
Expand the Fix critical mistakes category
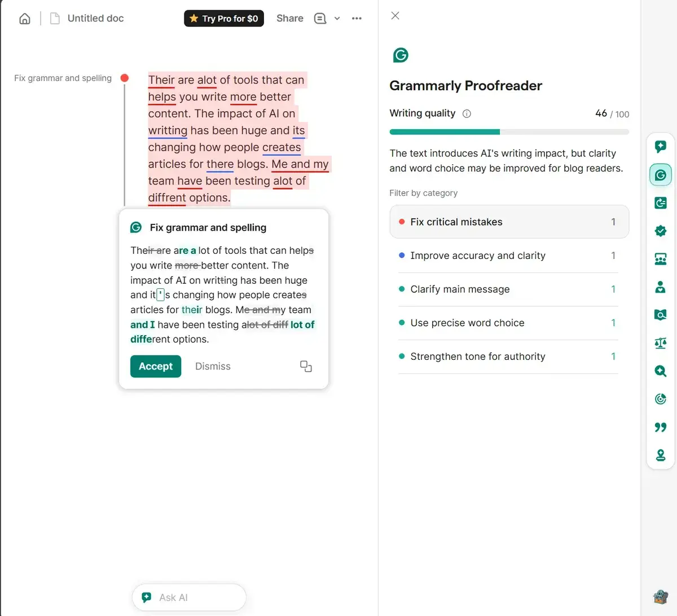[x=509, y=222]
